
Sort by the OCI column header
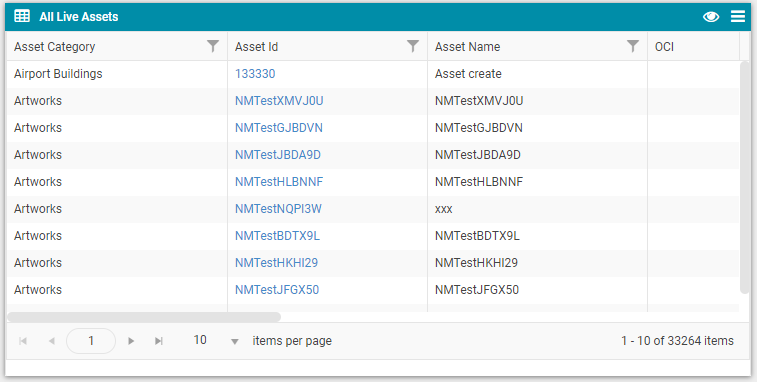coord(664,47)
